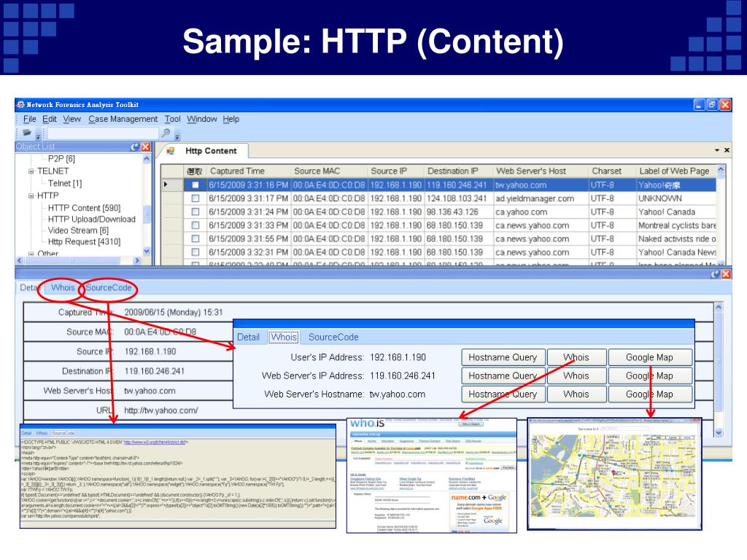Click the Object List horizontal scrollbar

(x=79, y=260)
